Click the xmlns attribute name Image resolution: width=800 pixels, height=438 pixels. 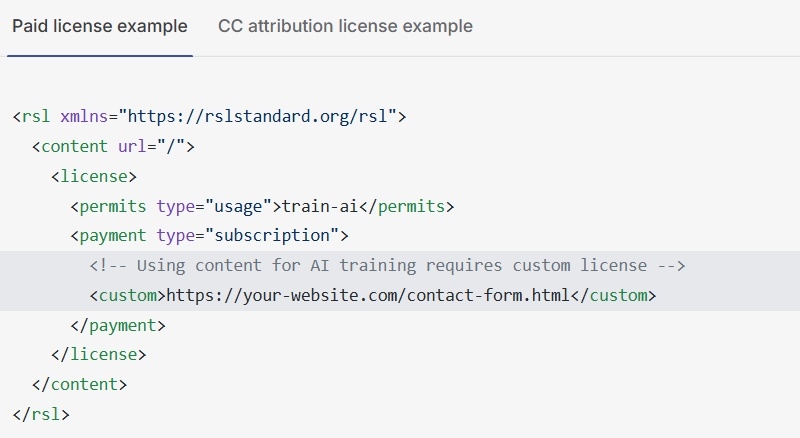pos(84,116)
